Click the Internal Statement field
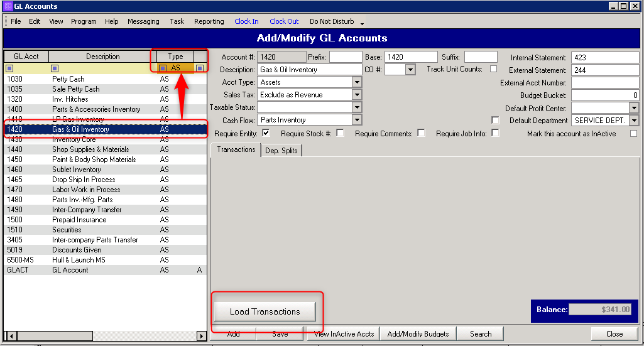The height and width of the screenshot is (346, 644). coord(605,58)
